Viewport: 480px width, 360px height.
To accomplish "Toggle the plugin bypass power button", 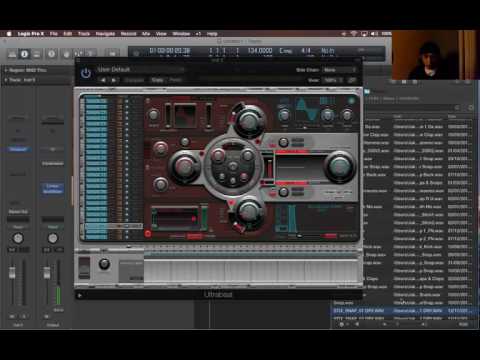I will click(x=86, y=73).
